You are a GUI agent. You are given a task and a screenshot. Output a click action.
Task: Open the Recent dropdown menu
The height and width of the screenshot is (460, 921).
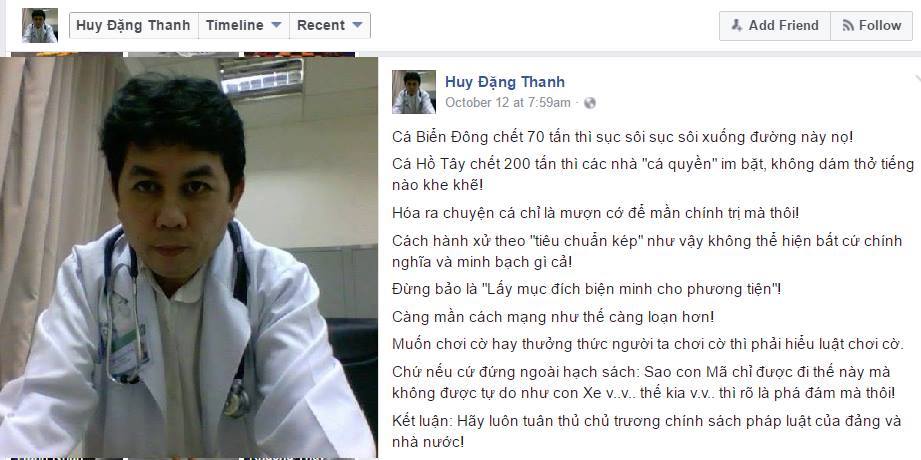[x=330, y=26]
